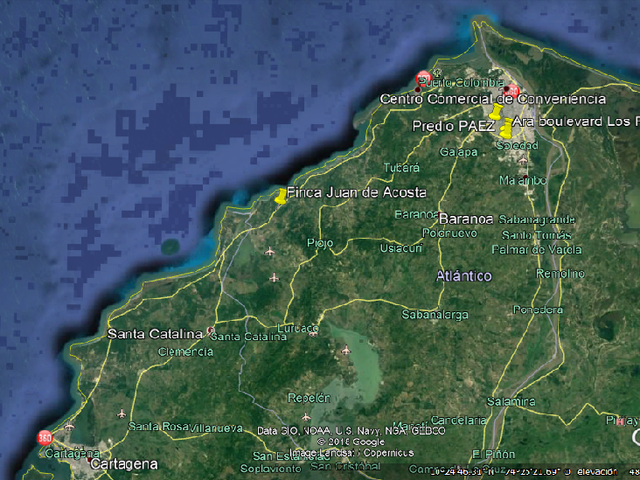Click the red route shield at Puerto Colombia
This screenshot has height=480, width=640.
tap(424, 78)
